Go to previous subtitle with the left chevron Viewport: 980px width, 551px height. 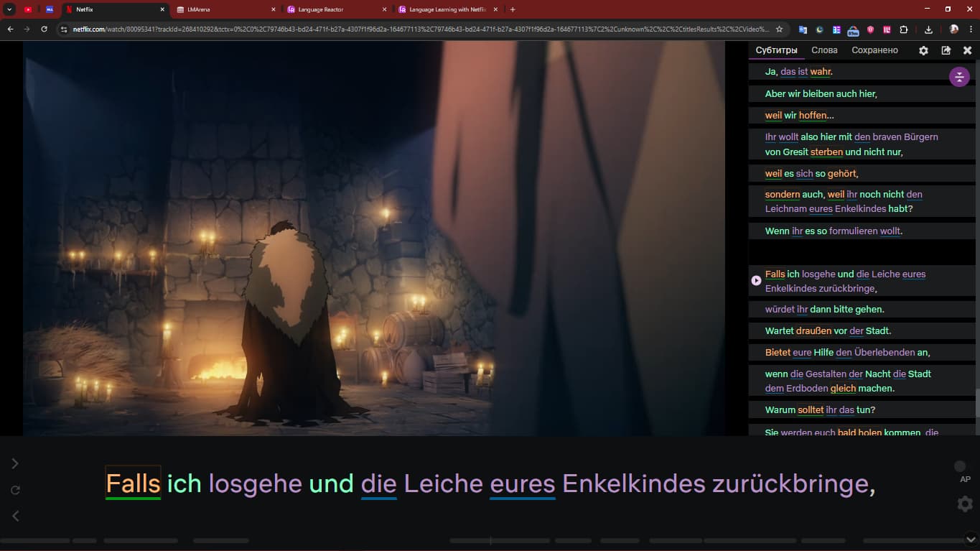[x=15, y=516]
